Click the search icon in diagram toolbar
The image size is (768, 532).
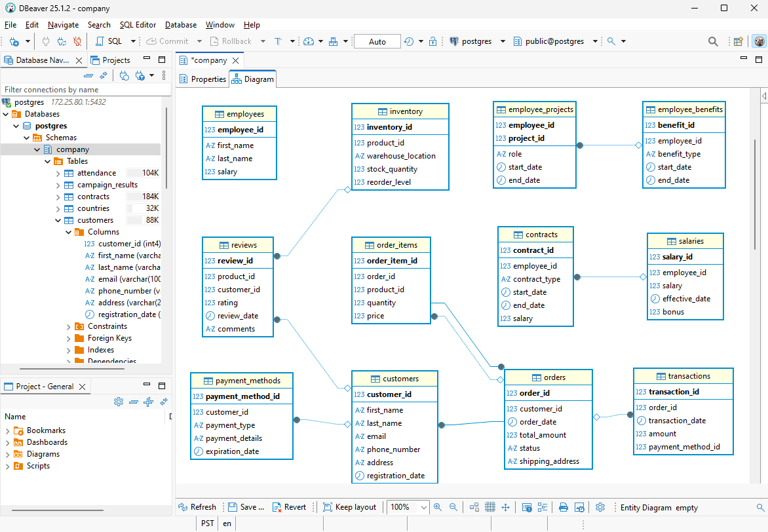click(x=760, y=508)
